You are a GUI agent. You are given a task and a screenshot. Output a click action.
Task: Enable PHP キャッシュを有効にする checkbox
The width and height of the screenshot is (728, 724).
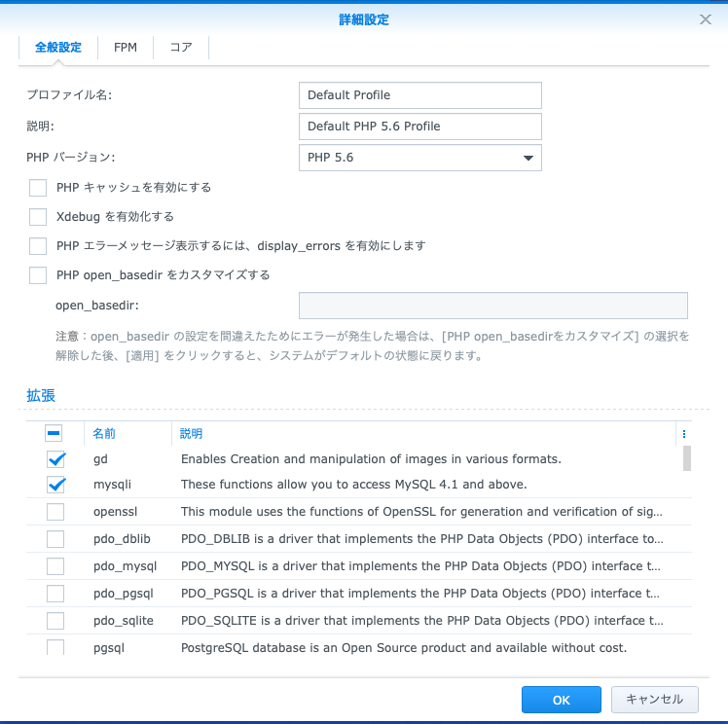pos(38,188)
